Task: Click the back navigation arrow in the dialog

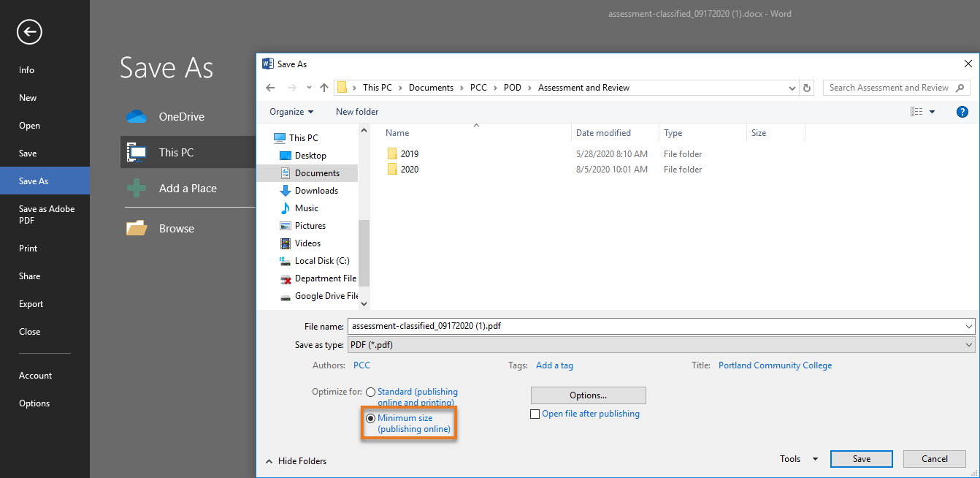Action: tap(270, 87)
